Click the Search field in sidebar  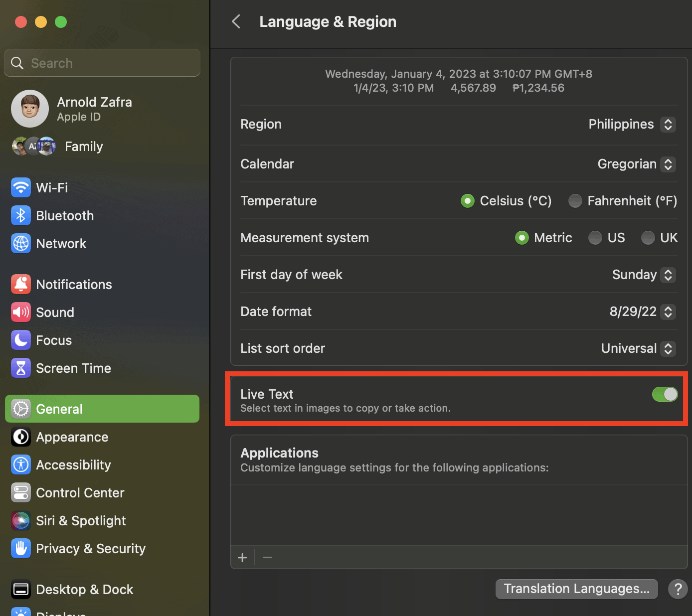click(102, 63)
